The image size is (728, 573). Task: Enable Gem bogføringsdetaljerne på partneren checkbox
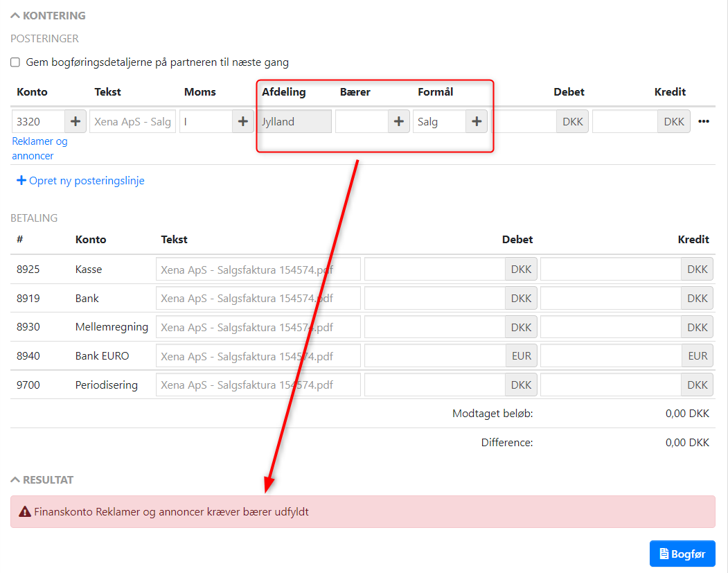click(15, 62)
